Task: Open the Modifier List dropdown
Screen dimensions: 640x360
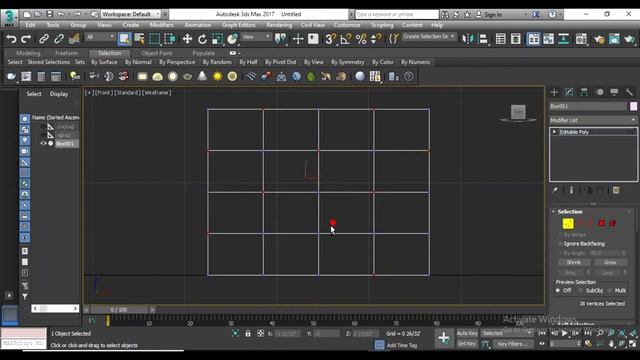Action: click(x=593, y=120)
